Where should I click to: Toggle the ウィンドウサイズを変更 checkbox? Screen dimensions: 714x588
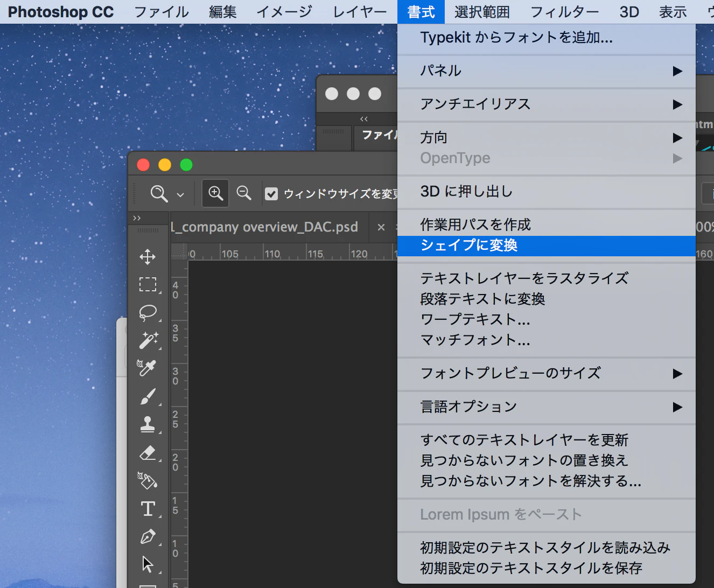pyautogui.click(x=271, y=194)
